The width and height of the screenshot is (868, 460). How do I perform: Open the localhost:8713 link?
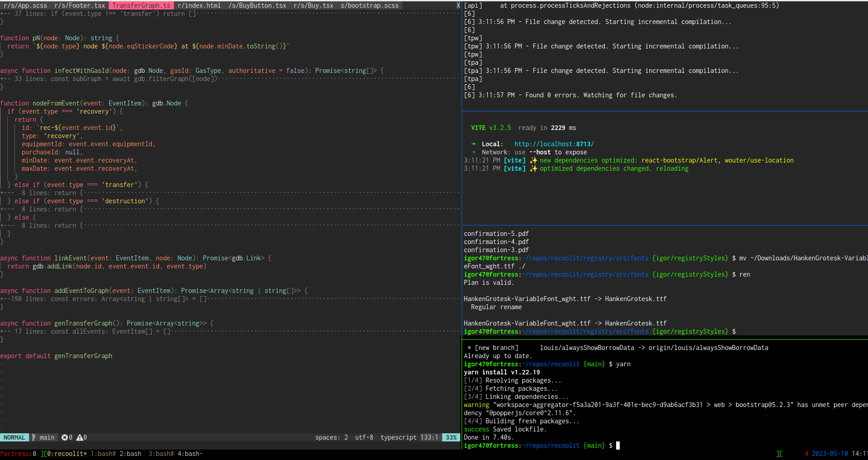tap(554, 144)
